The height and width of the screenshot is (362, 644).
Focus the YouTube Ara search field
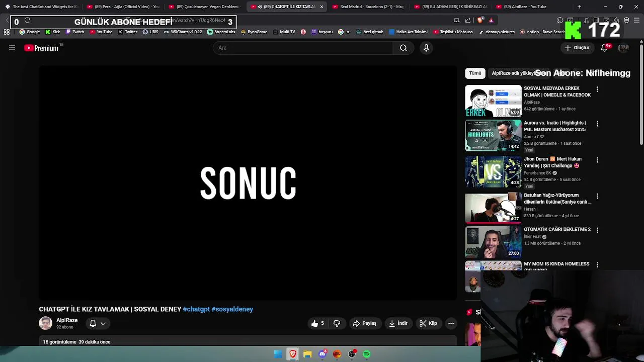click(x=303, y=48)
